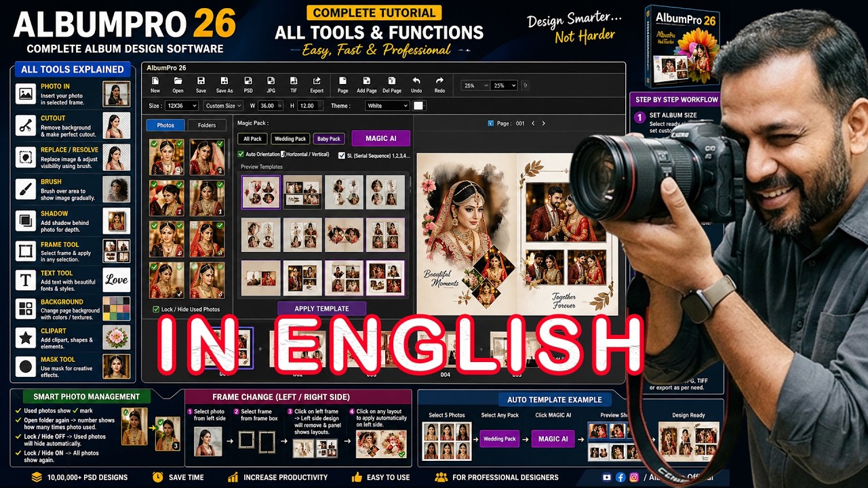The image size is (868, 488).
Task: Select the Text Tool icon
Action: tap(26, 280)
